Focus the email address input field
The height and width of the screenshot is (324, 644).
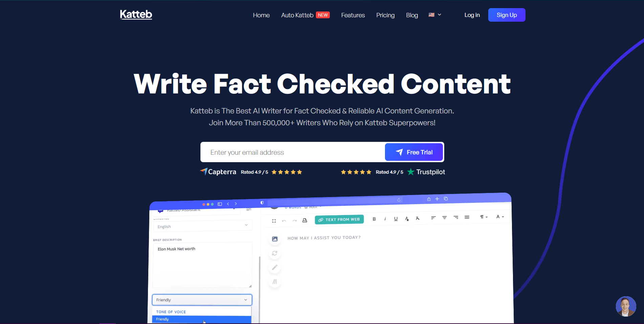293,152
